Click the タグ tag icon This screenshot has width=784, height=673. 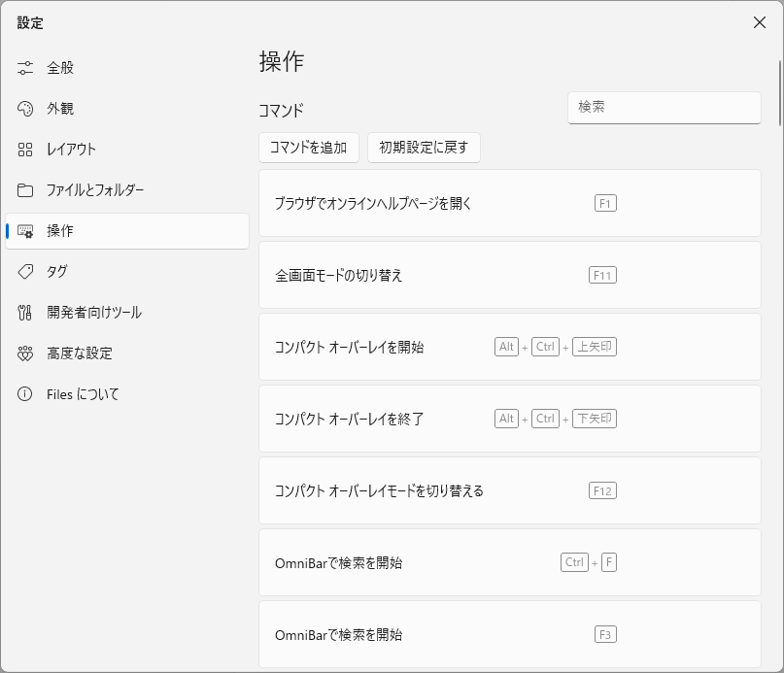tap(25, 272)
